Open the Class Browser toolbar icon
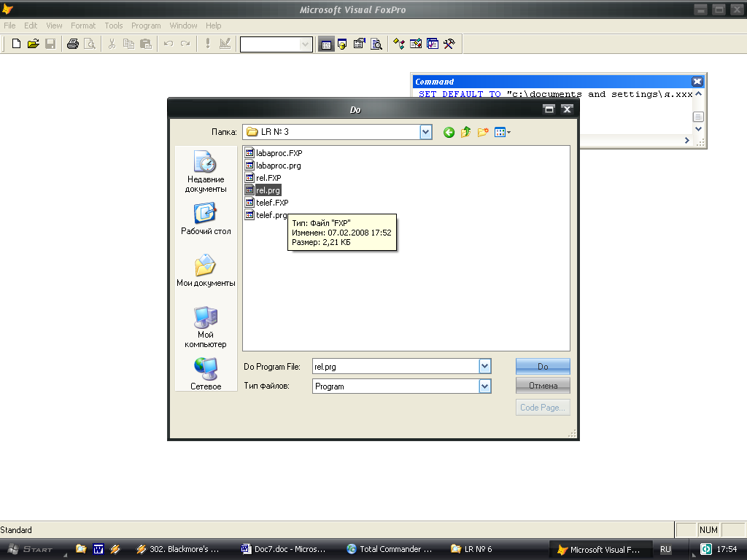 [399, 44]
